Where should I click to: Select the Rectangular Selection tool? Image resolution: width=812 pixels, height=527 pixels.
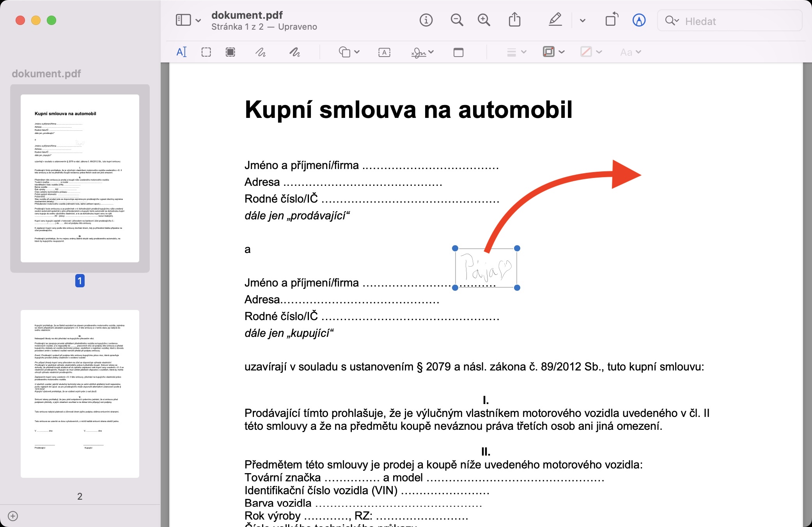coord(206,52)
